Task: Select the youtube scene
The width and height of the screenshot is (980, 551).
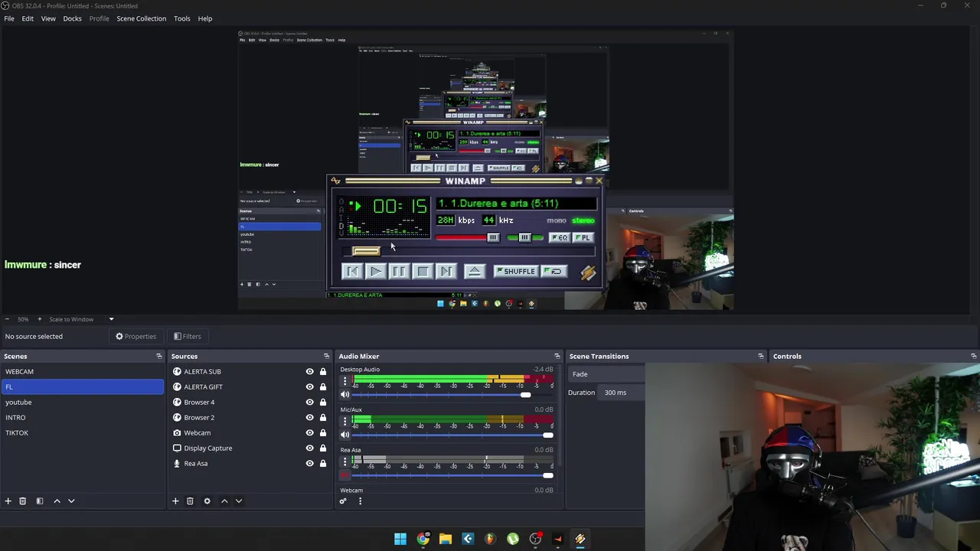Action: (x=82, y=402)
